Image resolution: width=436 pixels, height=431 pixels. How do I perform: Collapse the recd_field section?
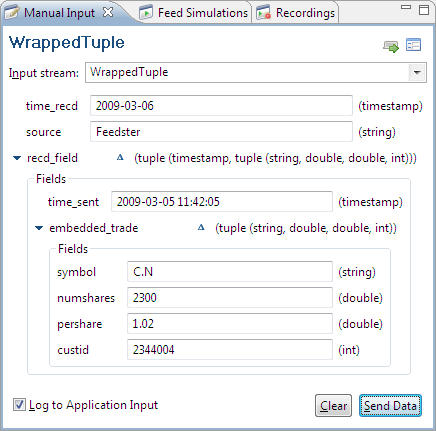click(x=17, y=158)
